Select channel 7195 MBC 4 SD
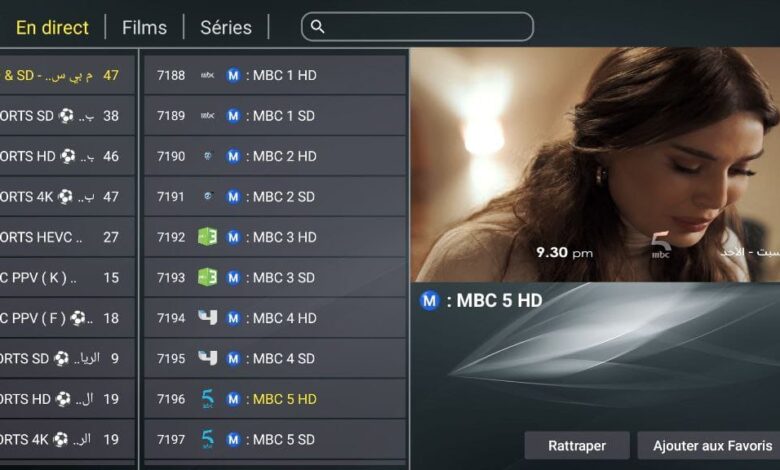This screenshot has height=470, width=780. (275, 359)
